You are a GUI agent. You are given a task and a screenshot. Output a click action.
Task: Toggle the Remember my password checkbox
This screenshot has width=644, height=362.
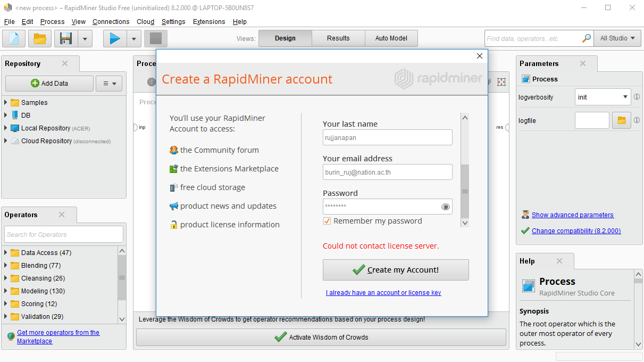(x=327, y=221)
